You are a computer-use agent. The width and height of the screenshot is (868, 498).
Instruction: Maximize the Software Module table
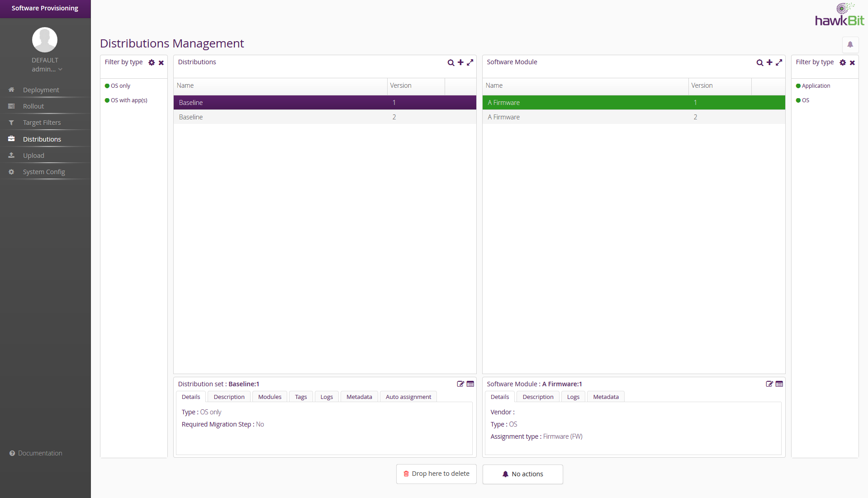click(x=779, y=62)
